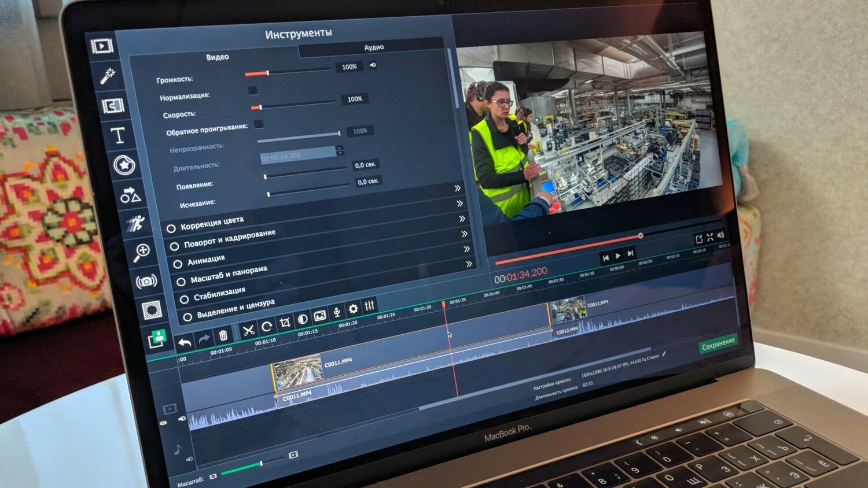Jump to previous frame in player
868x488 pixels.
click(605, 258)
